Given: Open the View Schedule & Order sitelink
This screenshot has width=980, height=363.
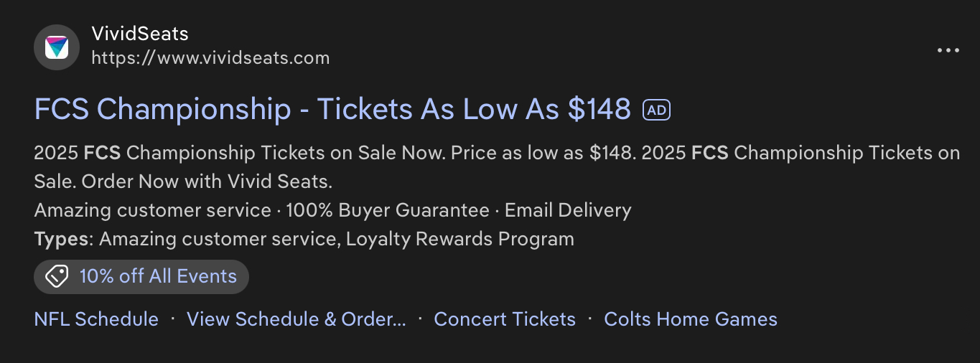Looking at the screenshot, I should click(296, 319).
